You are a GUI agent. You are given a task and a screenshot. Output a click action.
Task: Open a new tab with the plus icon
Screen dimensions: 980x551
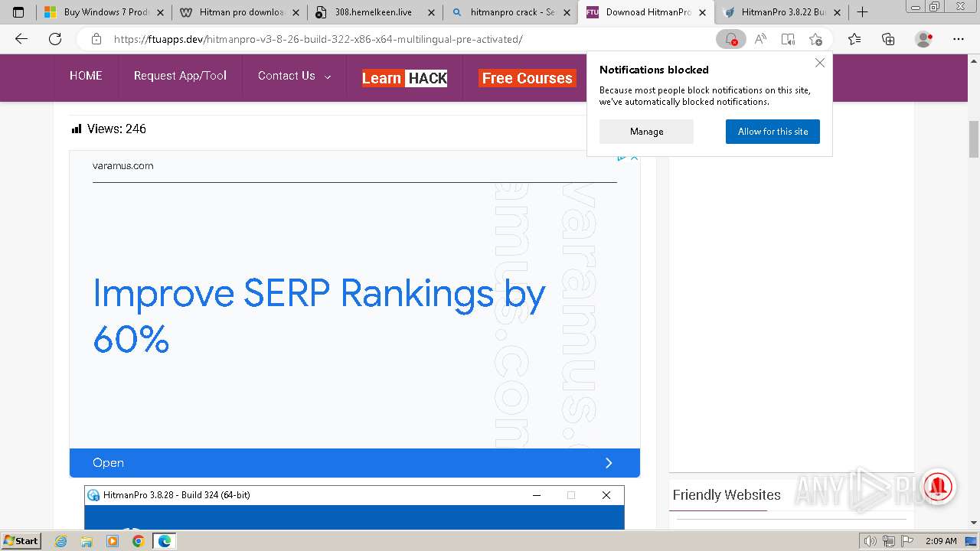click(862, 12)
